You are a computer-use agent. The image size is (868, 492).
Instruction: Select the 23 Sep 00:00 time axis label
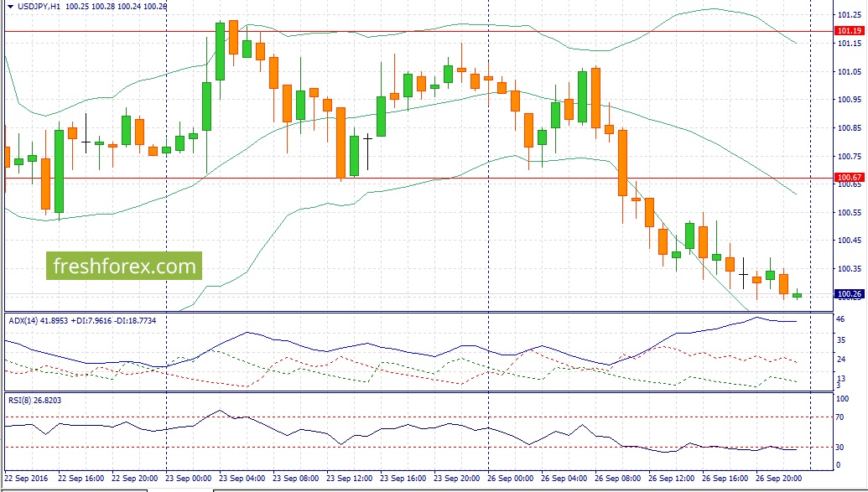click(188, 478)
